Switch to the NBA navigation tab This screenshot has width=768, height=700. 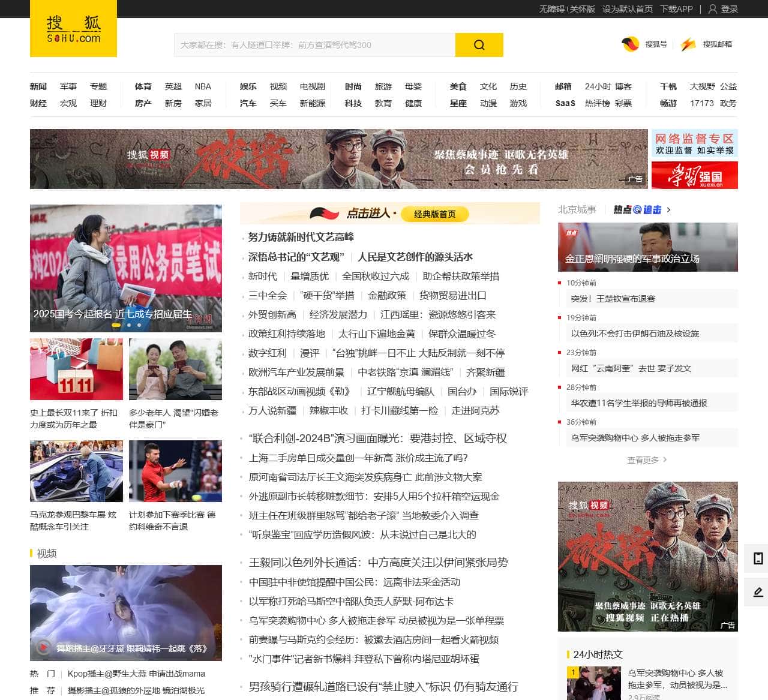[x=202, y=86]
